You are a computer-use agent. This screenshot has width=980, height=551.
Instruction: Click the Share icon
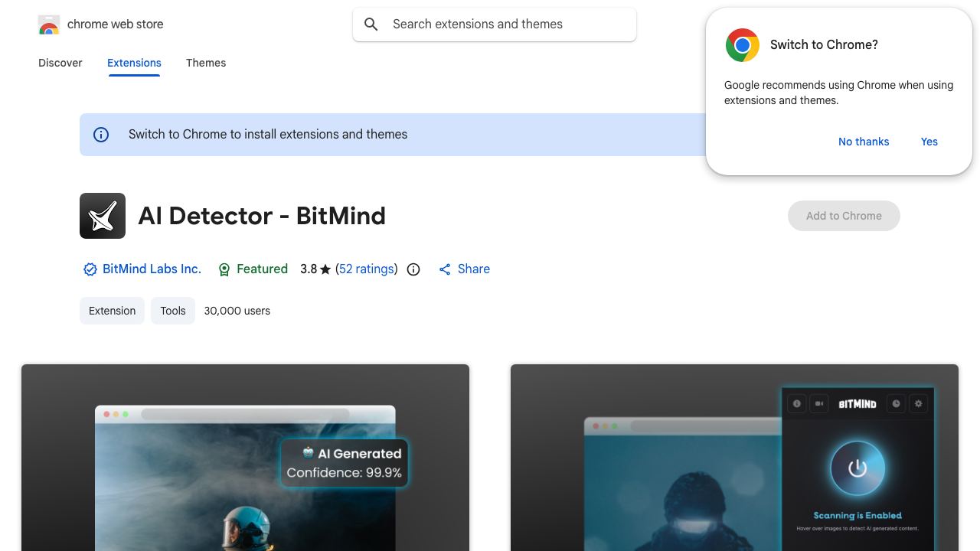pos(445,269)
